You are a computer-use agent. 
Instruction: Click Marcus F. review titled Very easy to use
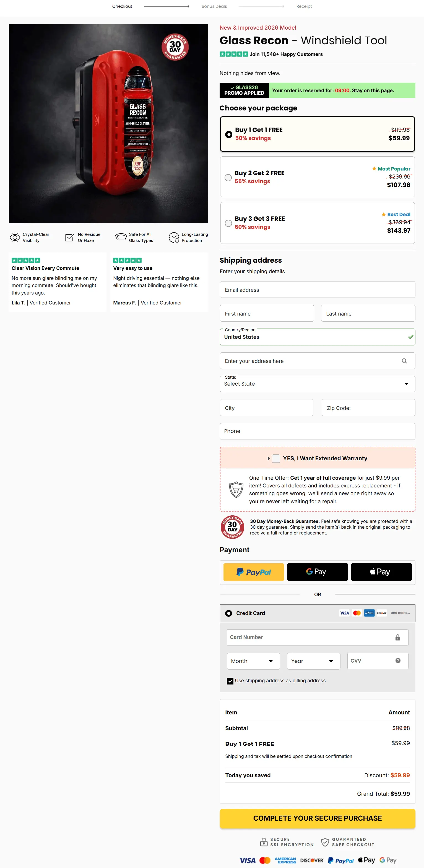pos(159,282)
